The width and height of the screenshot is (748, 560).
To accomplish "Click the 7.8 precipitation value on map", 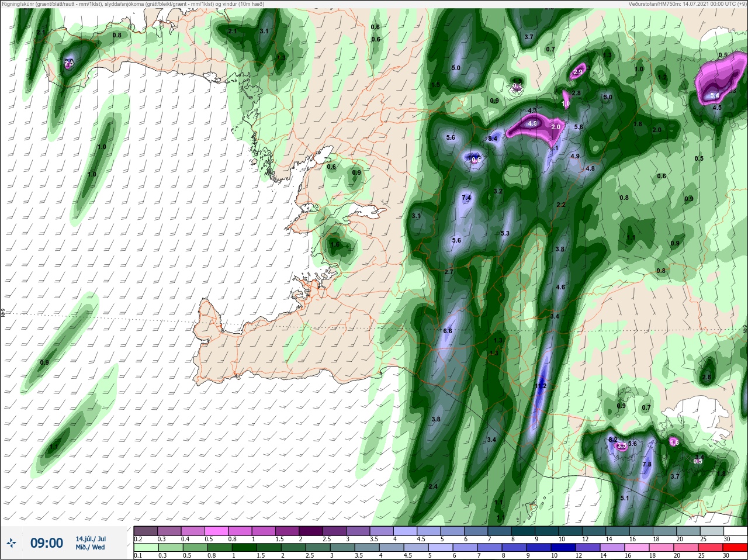I will [647, 465].
